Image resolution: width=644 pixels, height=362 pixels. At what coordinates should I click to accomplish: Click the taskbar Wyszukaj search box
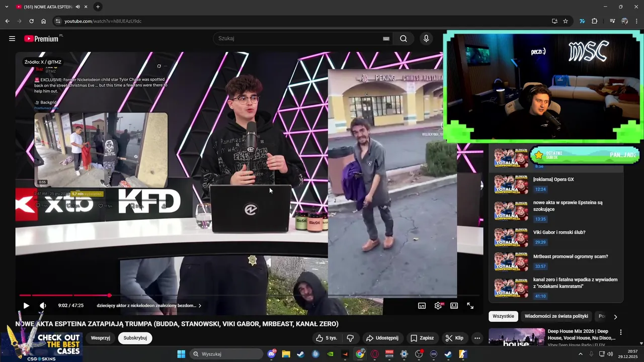226,354
